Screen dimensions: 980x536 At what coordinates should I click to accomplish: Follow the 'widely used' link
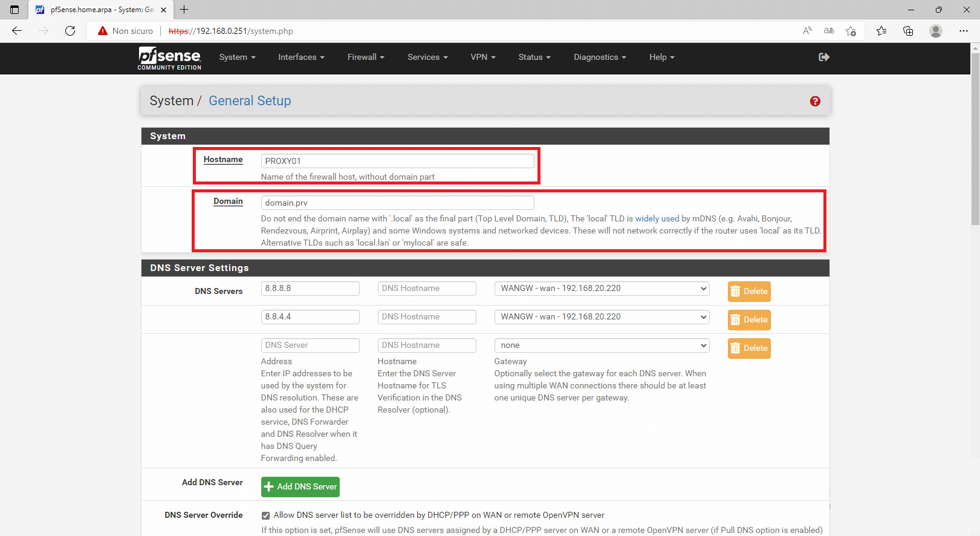pyautogui.click(x=657, y=219)
